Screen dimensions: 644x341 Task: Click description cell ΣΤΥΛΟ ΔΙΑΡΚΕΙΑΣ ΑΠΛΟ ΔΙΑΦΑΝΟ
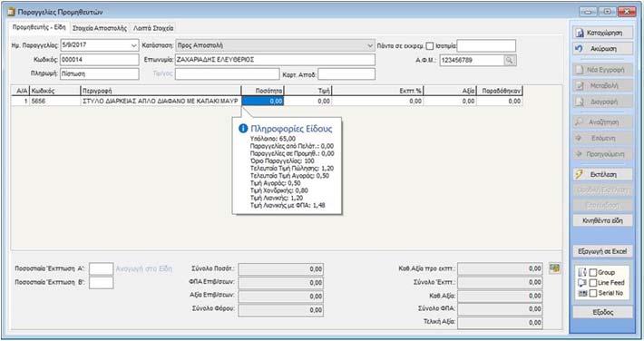(161, 101)
